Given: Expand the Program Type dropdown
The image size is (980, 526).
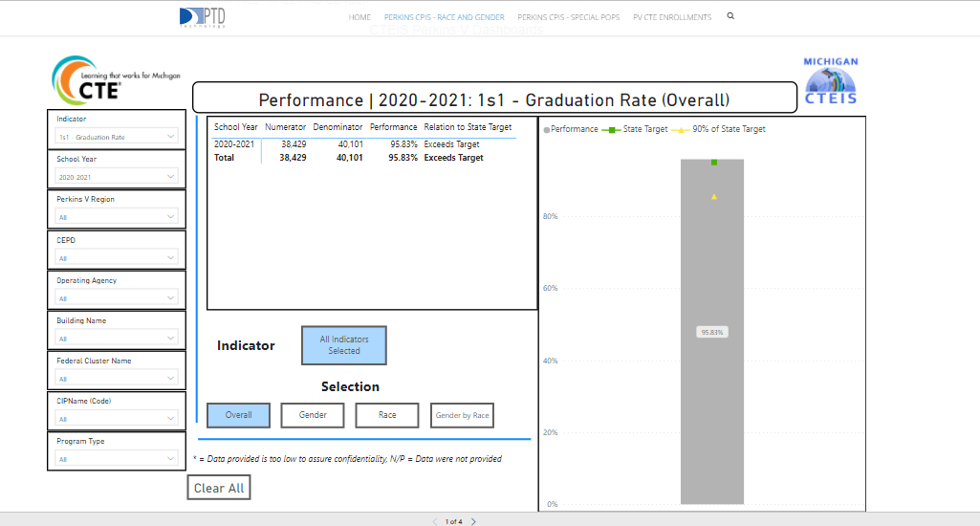Looking at the screenshot, I should pyautogui.click(x=117, y=459).
